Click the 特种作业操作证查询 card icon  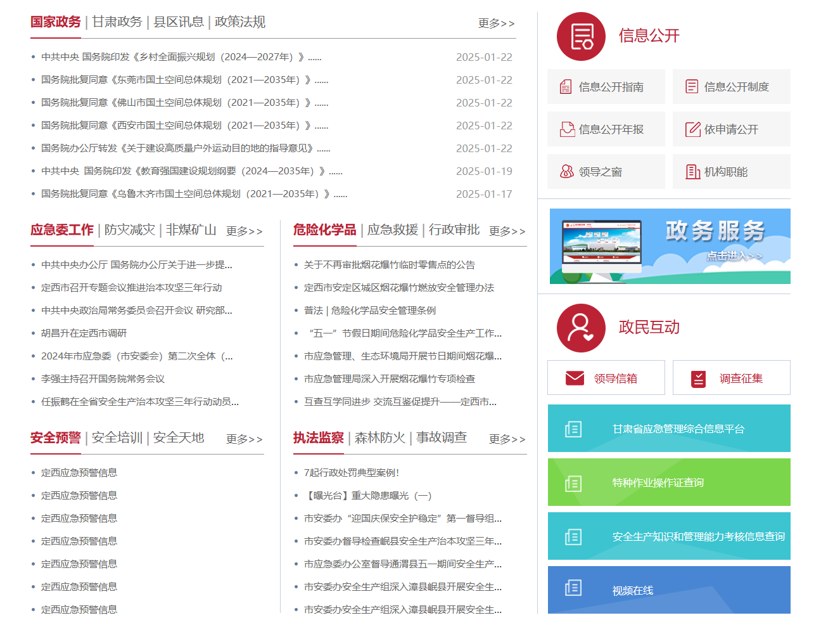(x=573, y=482)
